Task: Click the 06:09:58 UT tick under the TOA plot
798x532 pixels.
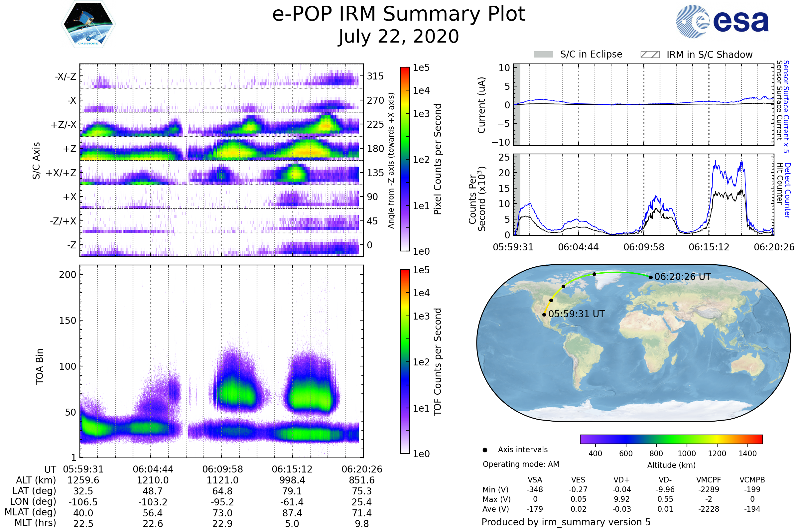Action: coord(222,469)
